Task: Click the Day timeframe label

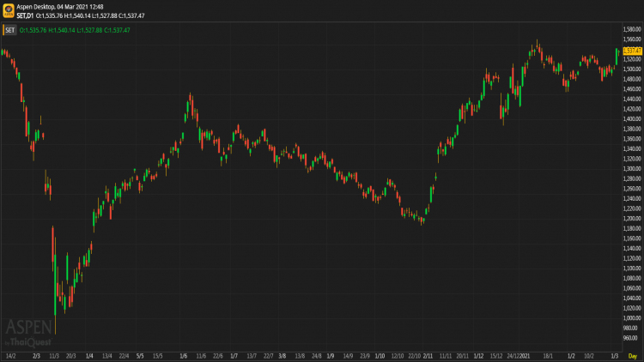Action: (633, 356)
